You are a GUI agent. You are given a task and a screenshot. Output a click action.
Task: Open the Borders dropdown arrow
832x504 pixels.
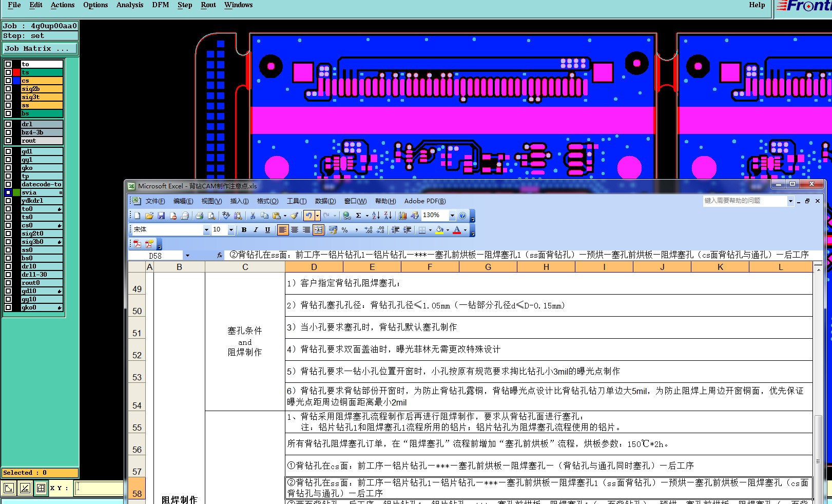(x=430, y=230)
